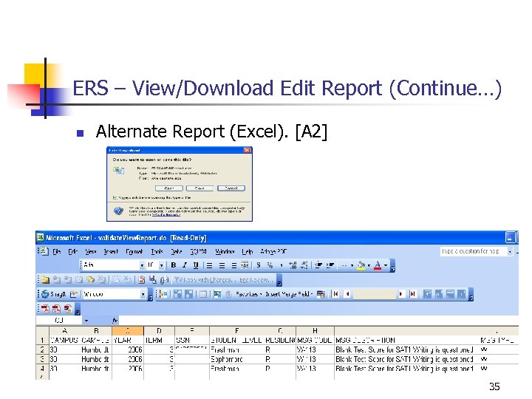Click Excel workbook icon left of File menu
This screenshot has width=532, height=399.
(44, 251)
